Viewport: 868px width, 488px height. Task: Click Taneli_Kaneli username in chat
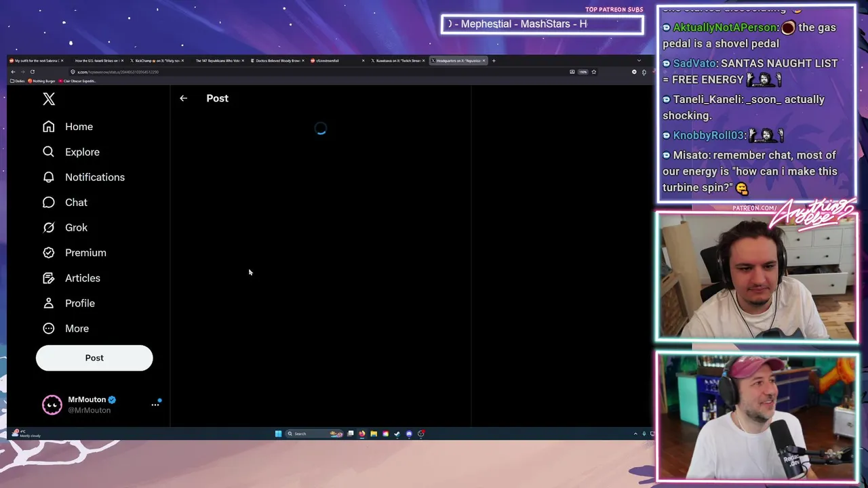[708, 100]
